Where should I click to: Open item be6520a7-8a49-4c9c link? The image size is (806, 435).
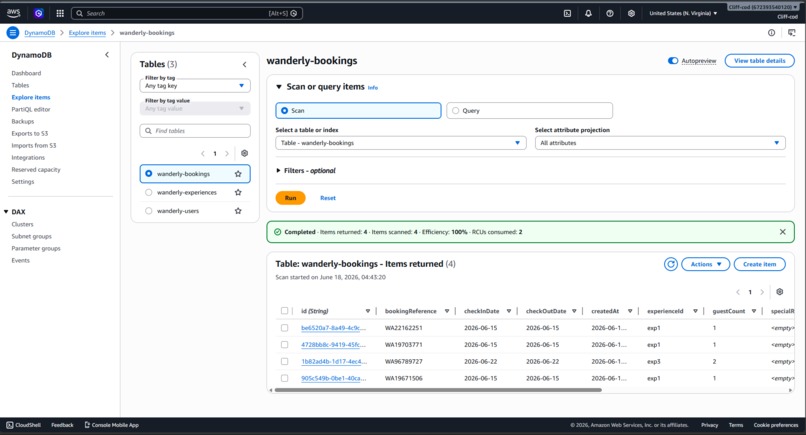click(x=334, y=328)
